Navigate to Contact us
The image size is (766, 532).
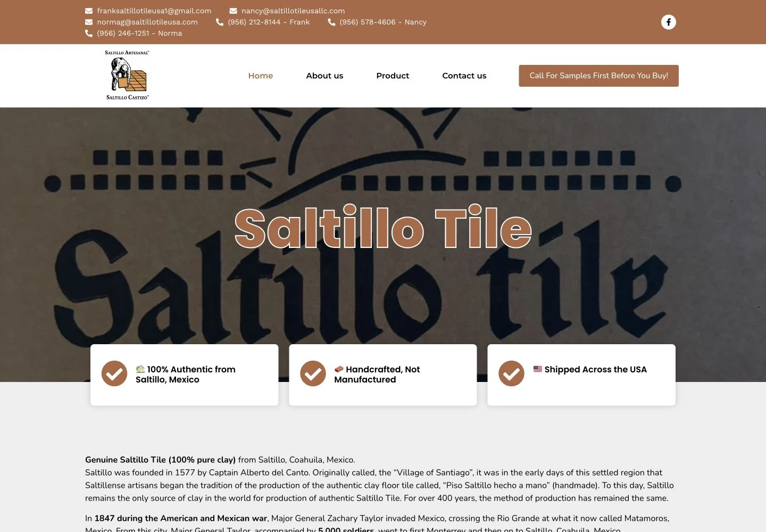(x=464, y=76)
